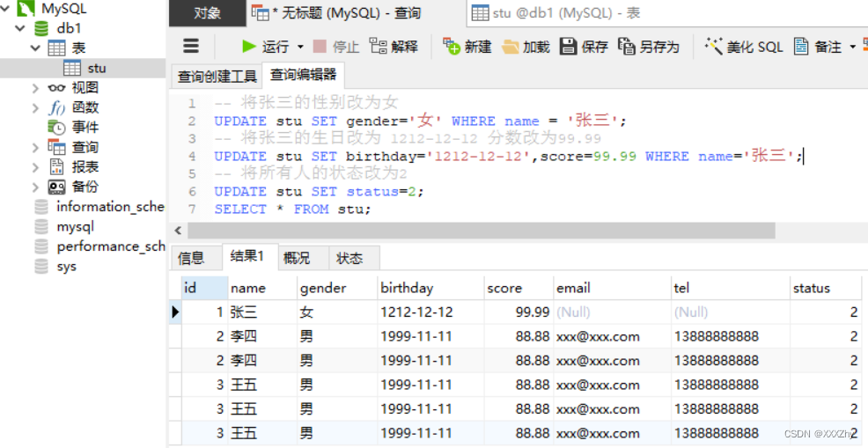Click the 表 table group icon
Screen dimensions: 868x448
pos(56,48)
